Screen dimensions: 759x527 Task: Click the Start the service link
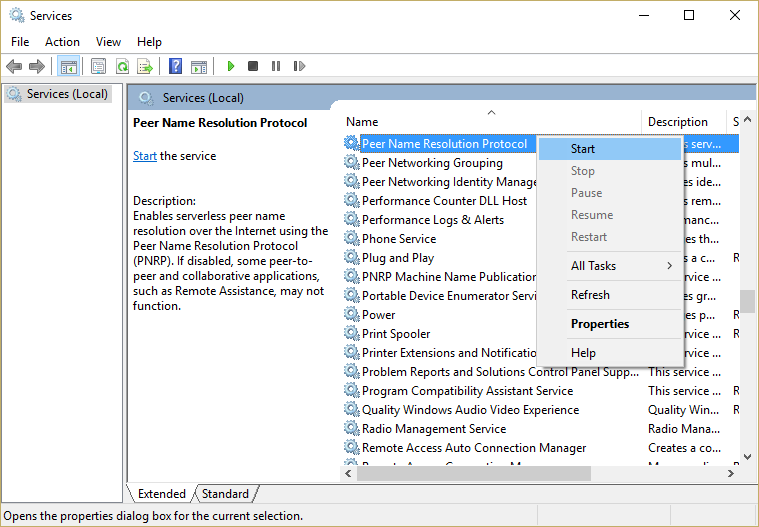[x=145, y=156]
